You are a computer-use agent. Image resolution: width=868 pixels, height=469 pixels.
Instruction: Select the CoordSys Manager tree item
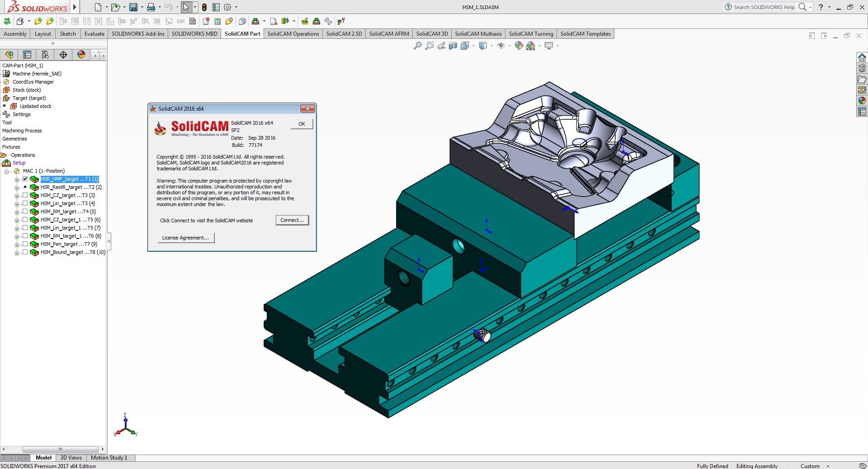(x=33, y=82)
